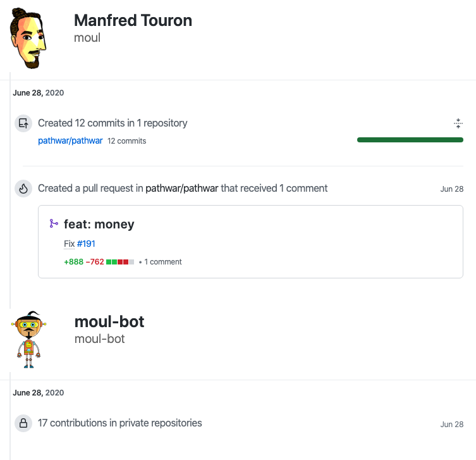
Task: Click the merged pull request icon
Action: point(54,223)
